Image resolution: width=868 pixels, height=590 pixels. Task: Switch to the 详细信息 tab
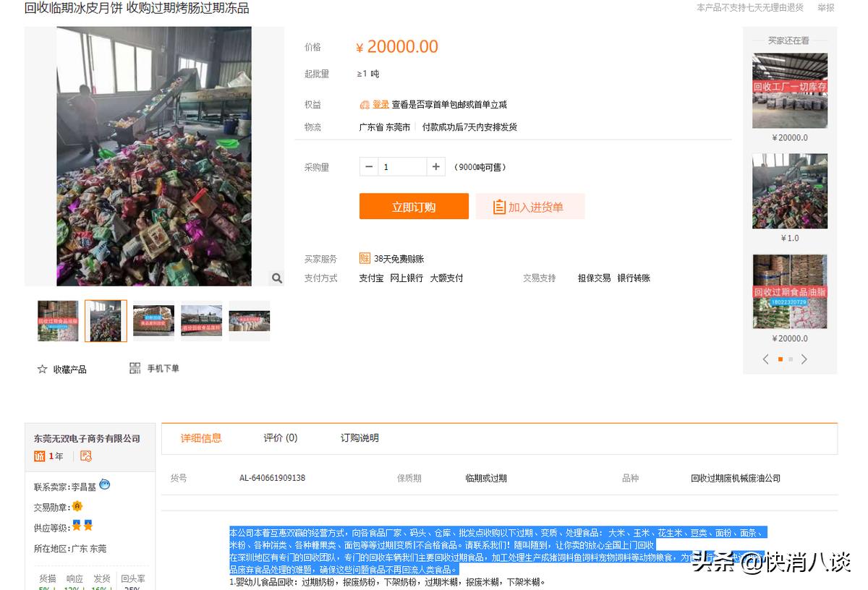point(201,438)
